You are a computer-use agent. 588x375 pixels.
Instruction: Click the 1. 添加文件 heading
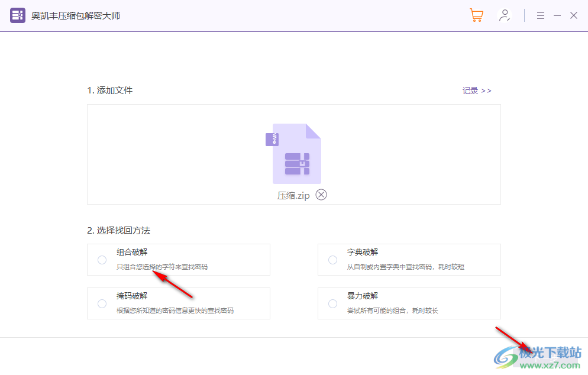110,90
